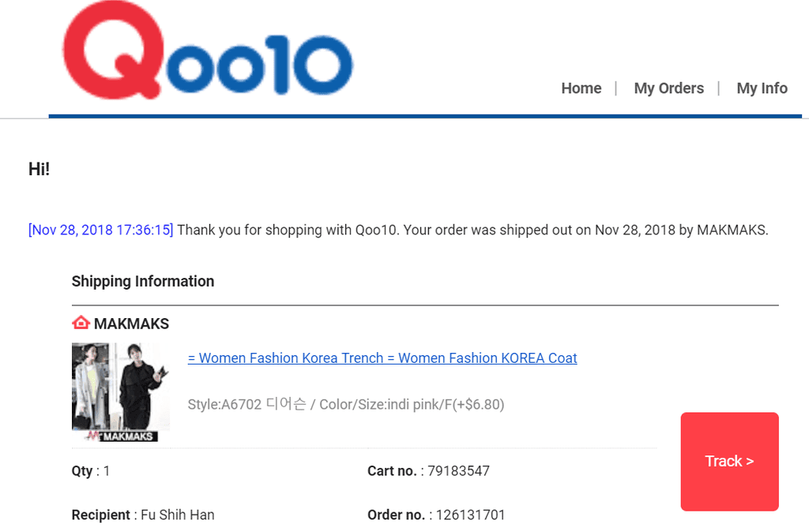Open the My Info page
Image resolution: width=809 pixels, height=532 pixels.
pos(762,88)
